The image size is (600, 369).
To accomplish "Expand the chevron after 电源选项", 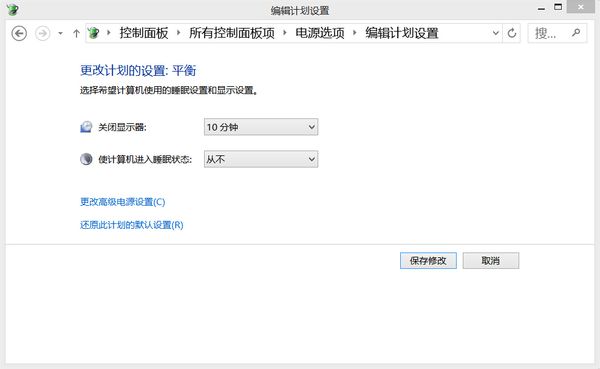I will [354, 33].
